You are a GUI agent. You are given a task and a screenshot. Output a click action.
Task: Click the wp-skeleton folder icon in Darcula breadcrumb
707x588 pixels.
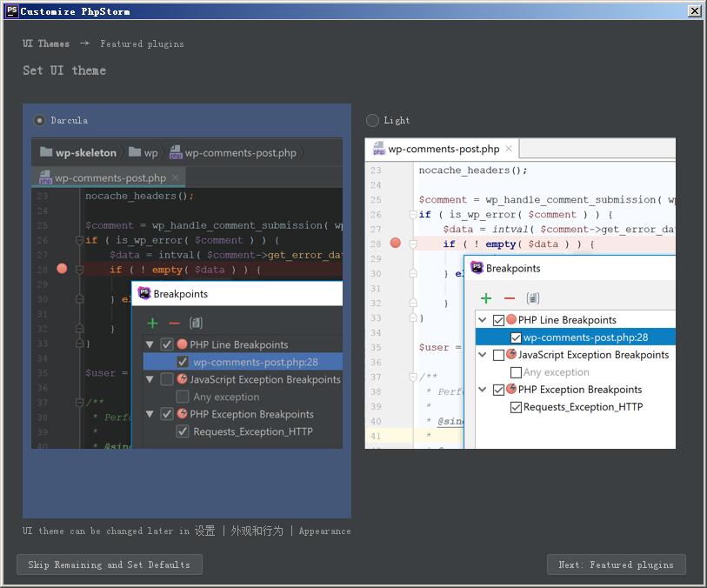46,152
